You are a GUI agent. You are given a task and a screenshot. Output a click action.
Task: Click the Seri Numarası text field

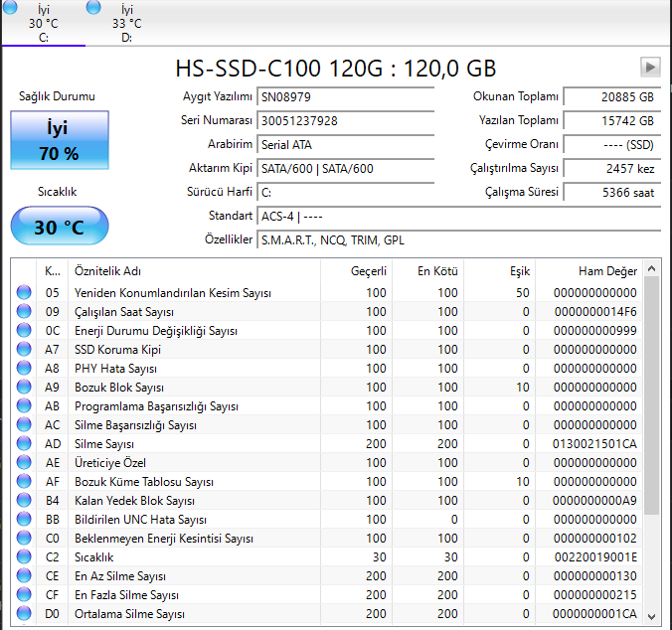click(345, 120)
